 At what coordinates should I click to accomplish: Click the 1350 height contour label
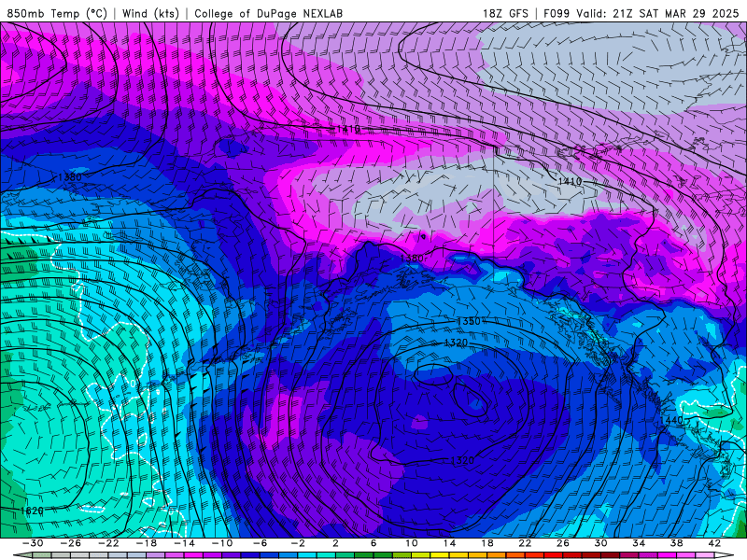tap(469, 321)
